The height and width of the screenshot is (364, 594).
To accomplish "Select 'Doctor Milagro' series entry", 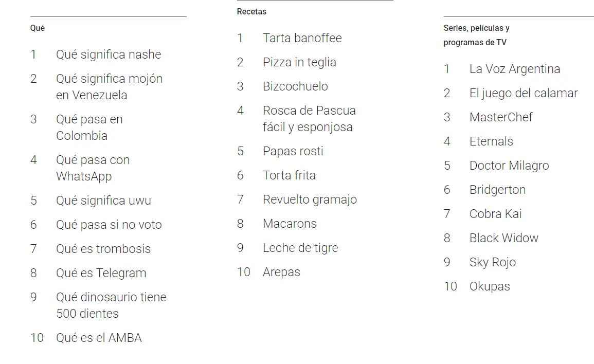I will coord(509,166).
